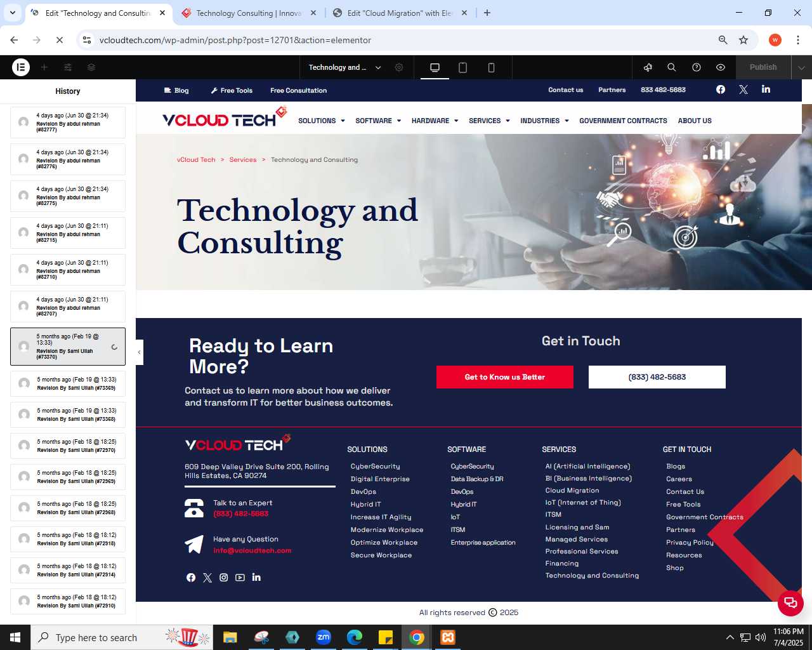812x650 pixels.
Task: Open the Elementor main menu logo
Action: (x=21, y=67)
